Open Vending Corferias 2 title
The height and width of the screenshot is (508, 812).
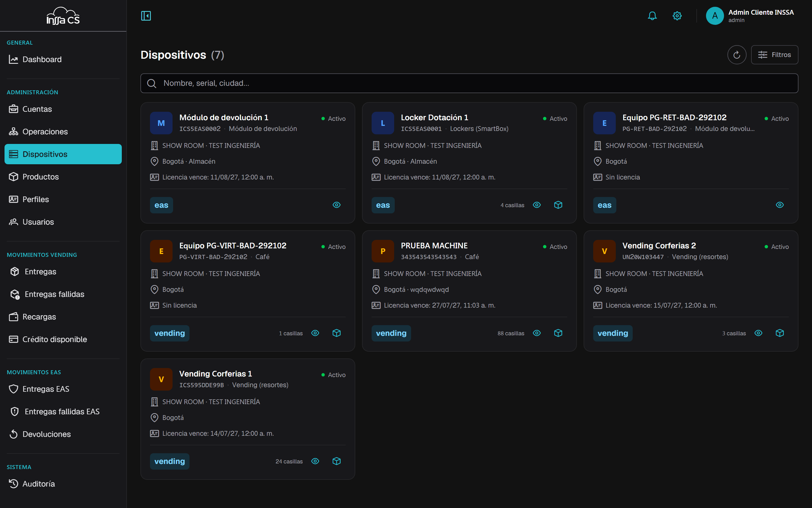659,246
